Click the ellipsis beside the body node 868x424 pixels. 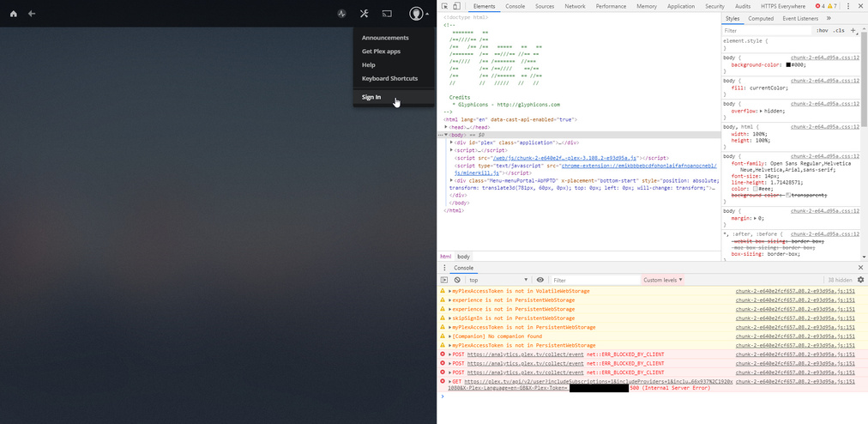(440, 135)
